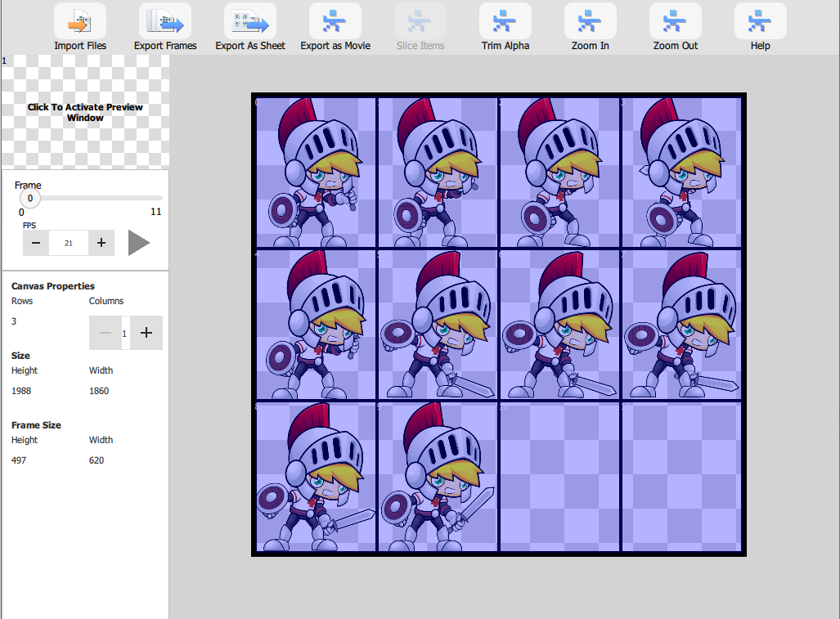Click the Canvas Properties heading
This screenshot has height=619, width=840.
(x=53, y=286)
